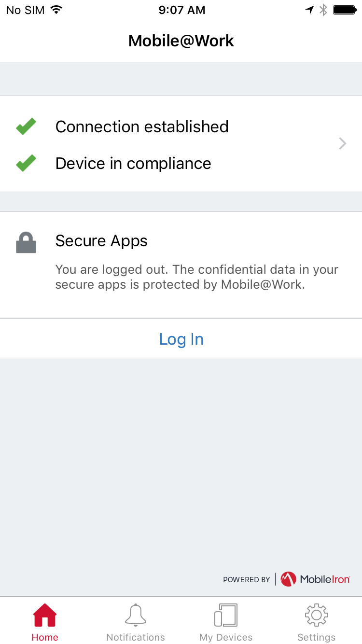Tap the green checkmark beside Device in compliance

coord(26,163)
